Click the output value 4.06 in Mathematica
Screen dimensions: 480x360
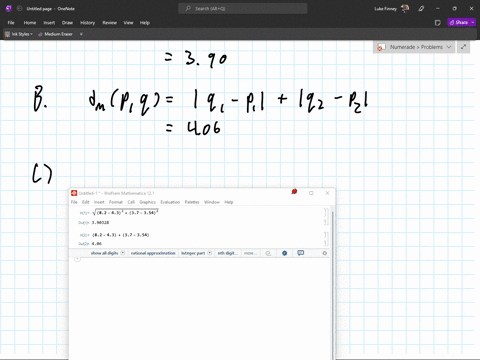pos(96,244)
